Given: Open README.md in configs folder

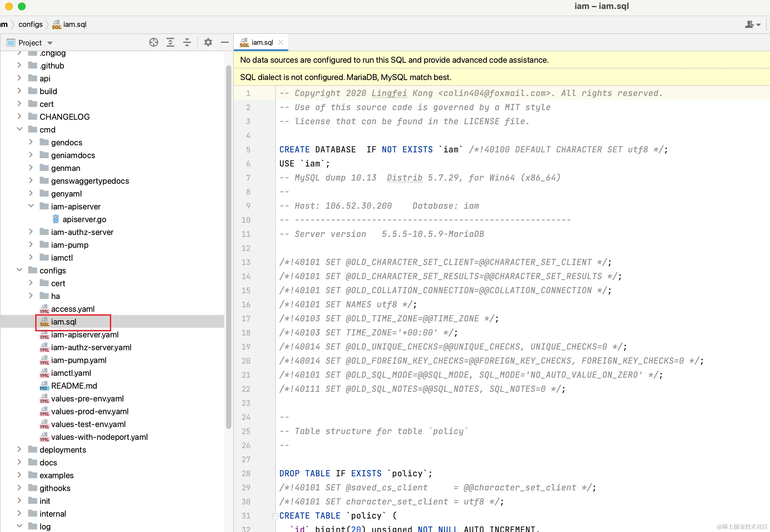Looking at the screenshot, I should tap(74, 386).
